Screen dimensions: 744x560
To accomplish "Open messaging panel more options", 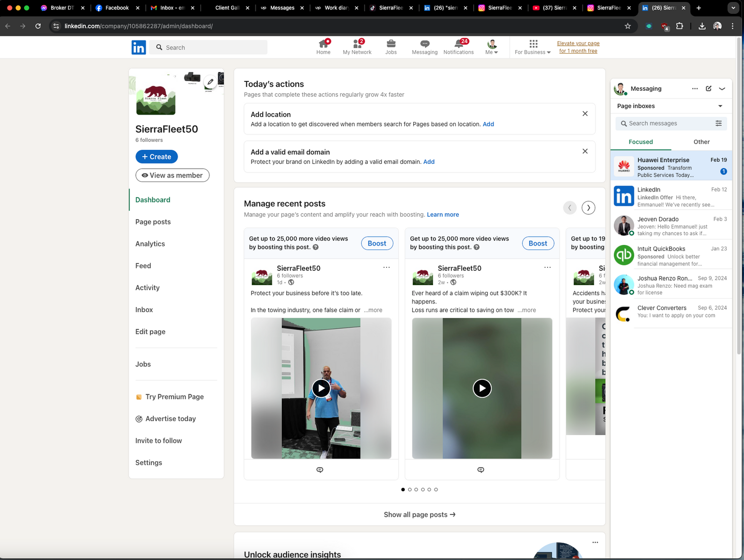I will (x=695, y=89).
